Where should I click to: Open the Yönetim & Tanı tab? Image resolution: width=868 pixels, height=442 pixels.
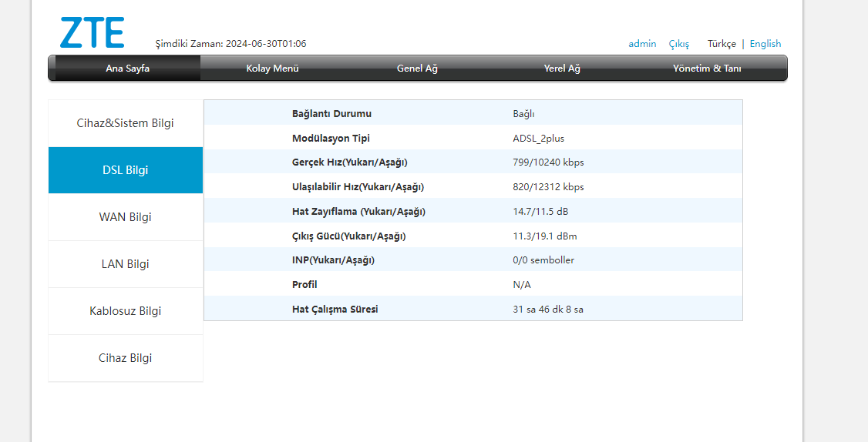(707, 68)
